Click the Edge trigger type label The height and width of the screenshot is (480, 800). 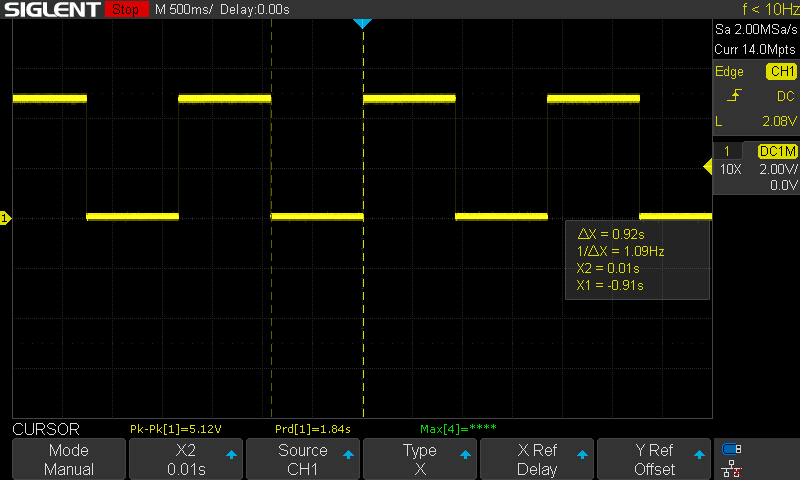tap(729, 71)
